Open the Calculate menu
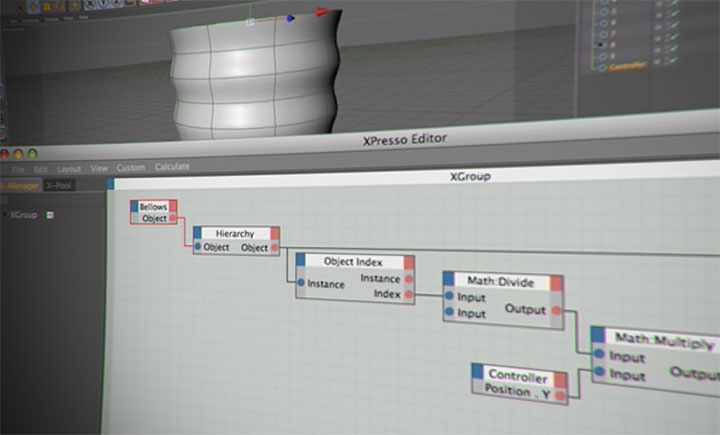The image size is (720, 435). pos(172,166)
